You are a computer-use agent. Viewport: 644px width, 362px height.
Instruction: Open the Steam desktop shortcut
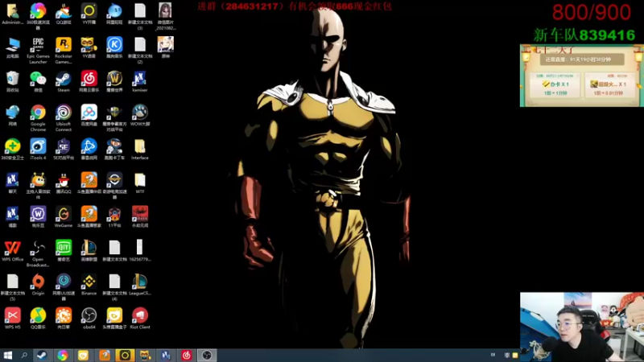(64, 79)
